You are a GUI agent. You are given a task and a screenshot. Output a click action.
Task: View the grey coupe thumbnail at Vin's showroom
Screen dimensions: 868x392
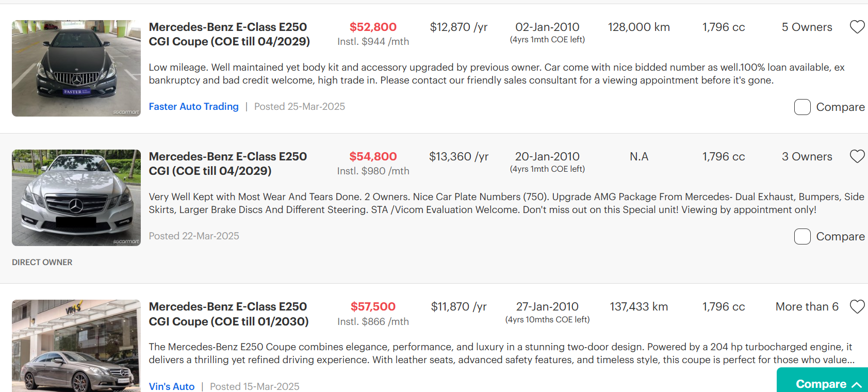(76, 346)
